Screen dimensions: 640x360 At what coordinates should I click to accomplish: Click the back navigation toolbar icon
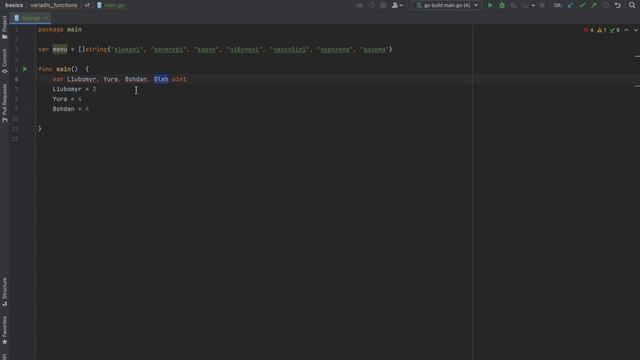(360, 5)
